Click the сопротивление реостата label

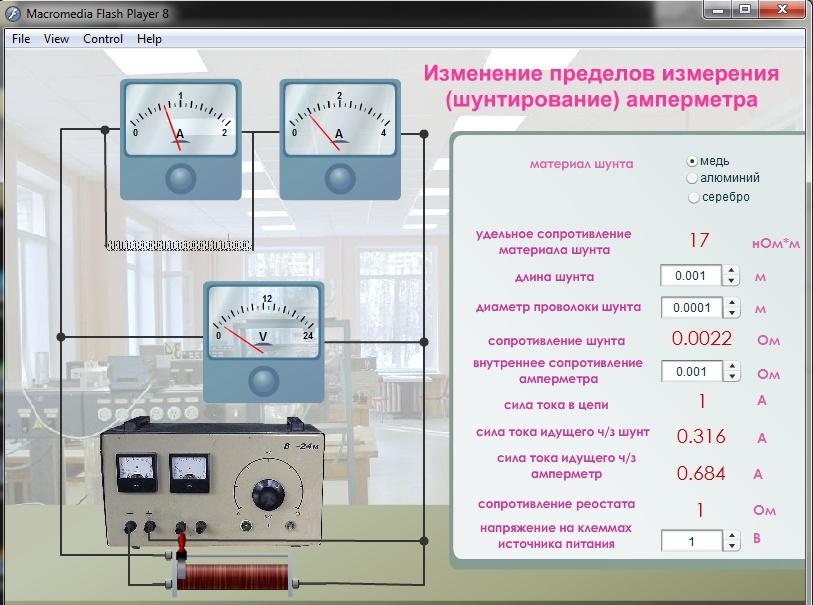tap(556, 504)
